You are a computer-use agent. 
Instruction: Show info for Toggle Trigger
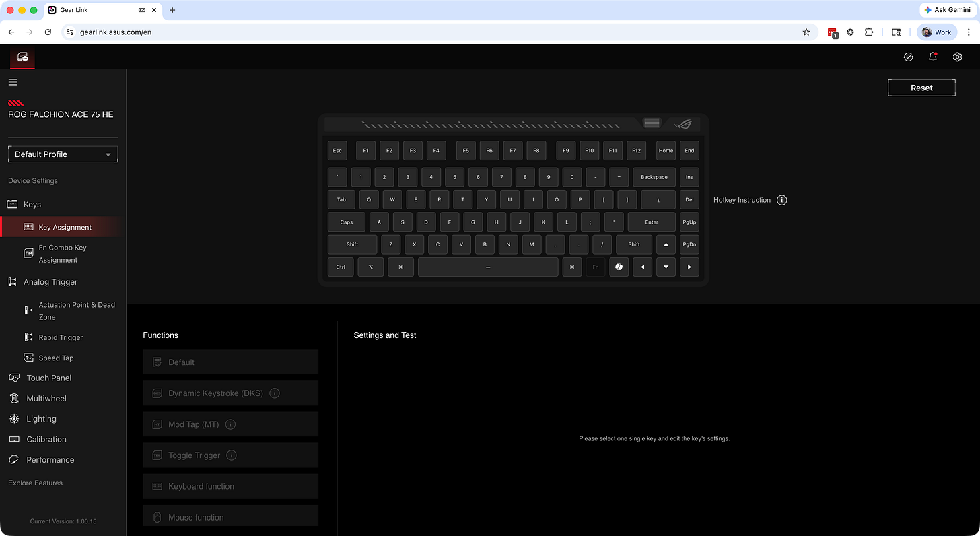[232, 455]
